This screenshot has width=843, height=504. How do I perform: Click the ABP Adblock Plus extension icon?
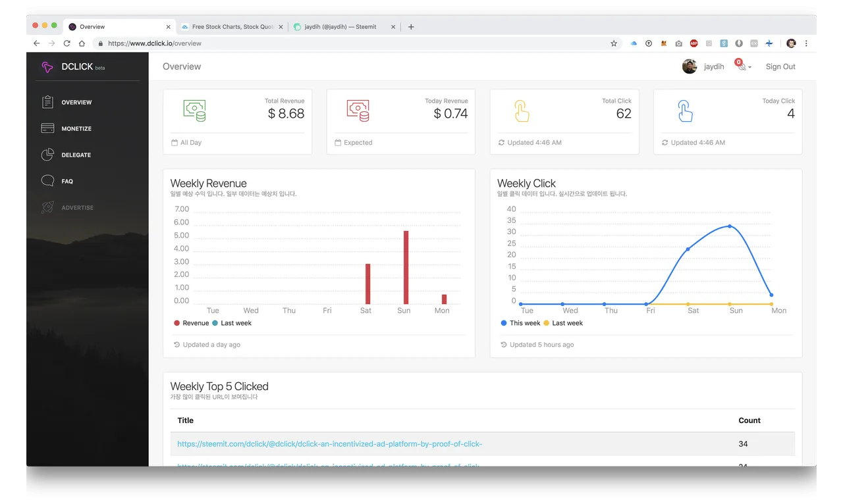(693, 43)
